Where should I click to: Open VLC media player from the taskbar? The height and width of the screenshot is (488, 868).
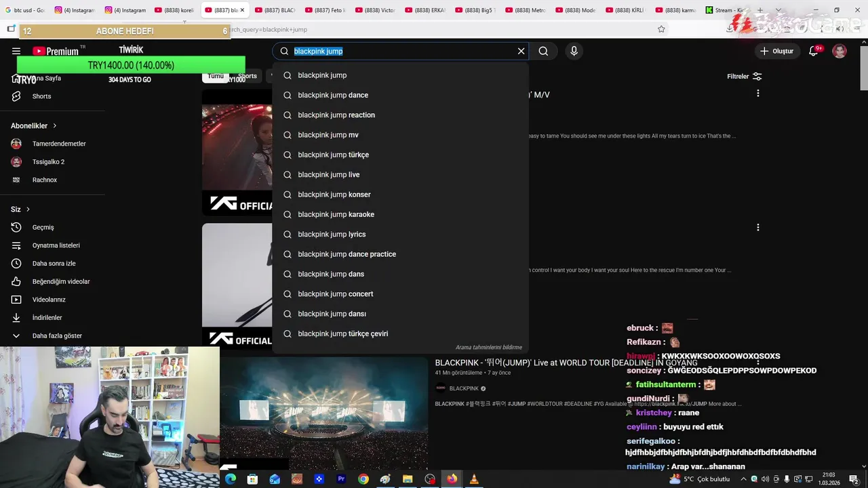point(474,479)
